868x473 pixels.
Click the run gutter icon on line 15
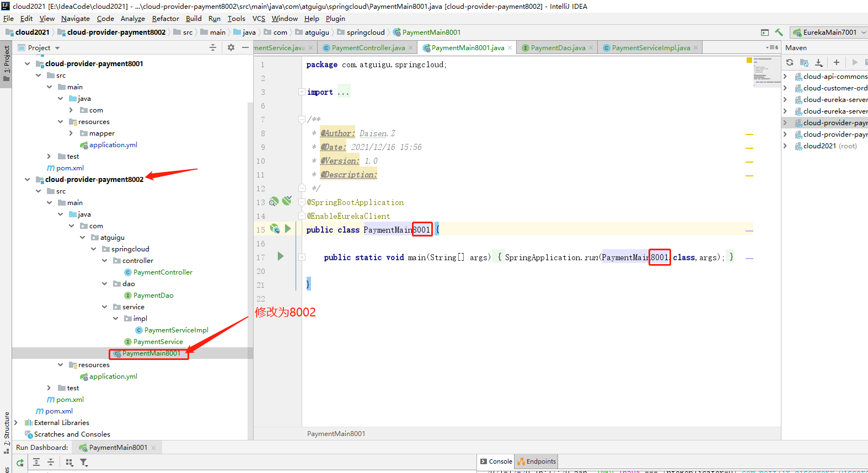click(x=288, y=229)
